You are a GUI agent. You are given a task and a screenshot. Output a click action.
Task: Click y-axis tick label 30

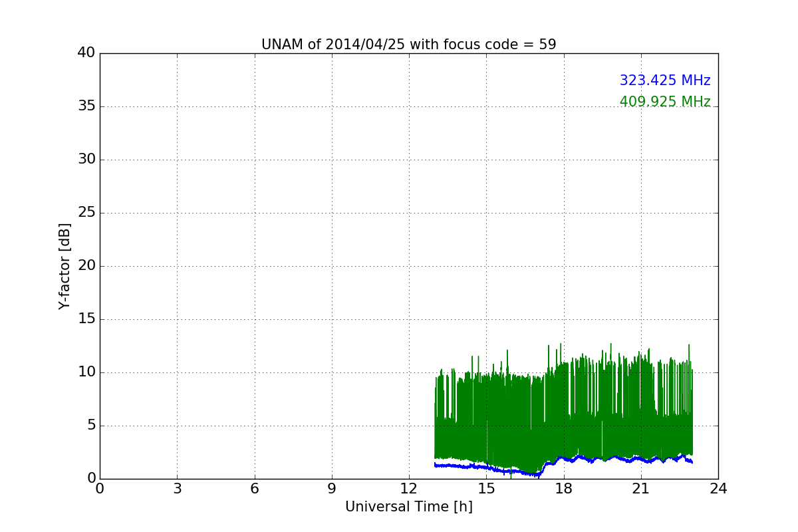click(x=86, y=160)
